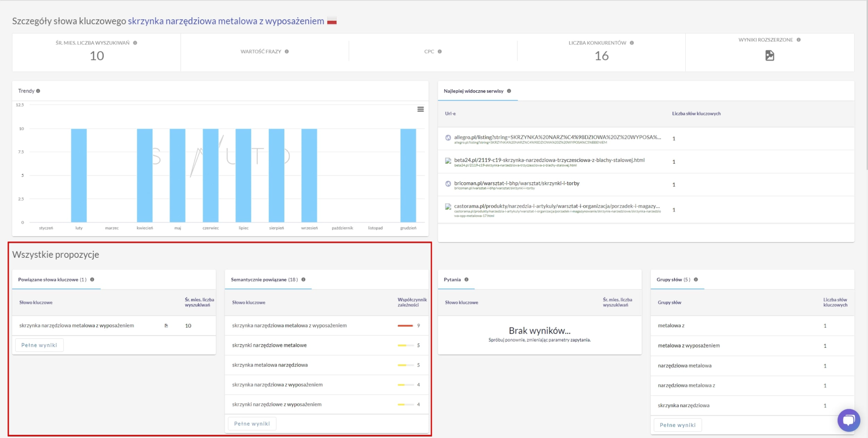Click info icon beside Śr. mies. liczba wyszukiwań
Screen dimensions: 868x438
point(135,43)
